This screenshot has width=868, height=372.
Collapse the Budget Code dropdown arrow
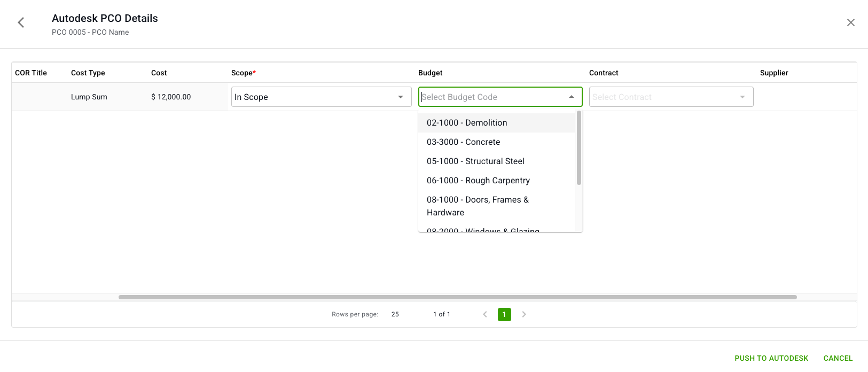click(572, 97)
